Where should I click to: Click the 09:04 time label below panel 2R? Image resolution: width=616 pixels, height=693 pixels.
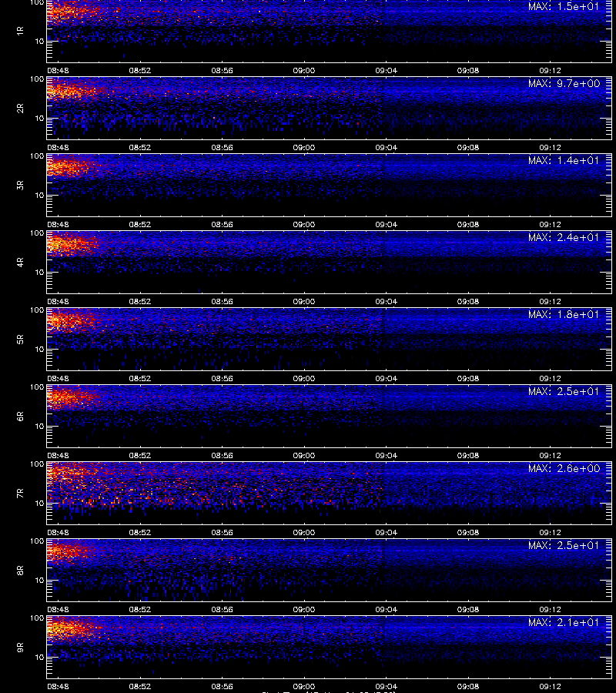[x=387, y=148]
